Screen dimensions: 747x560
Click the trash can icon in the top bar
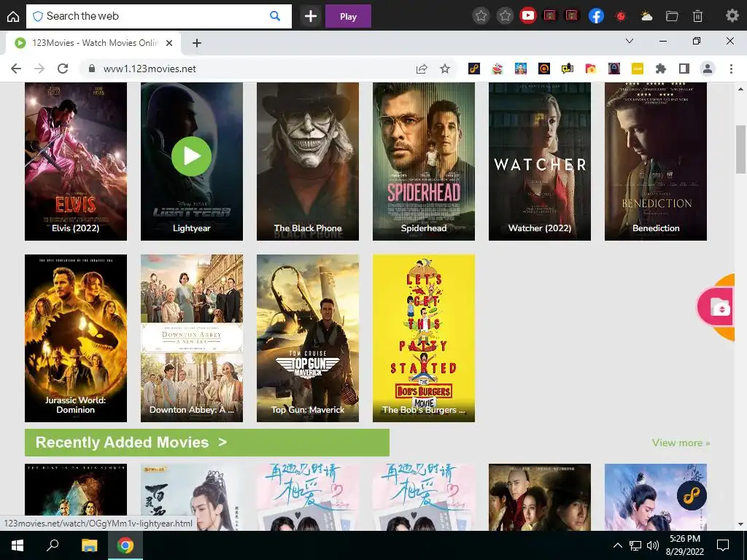point(697,16)
